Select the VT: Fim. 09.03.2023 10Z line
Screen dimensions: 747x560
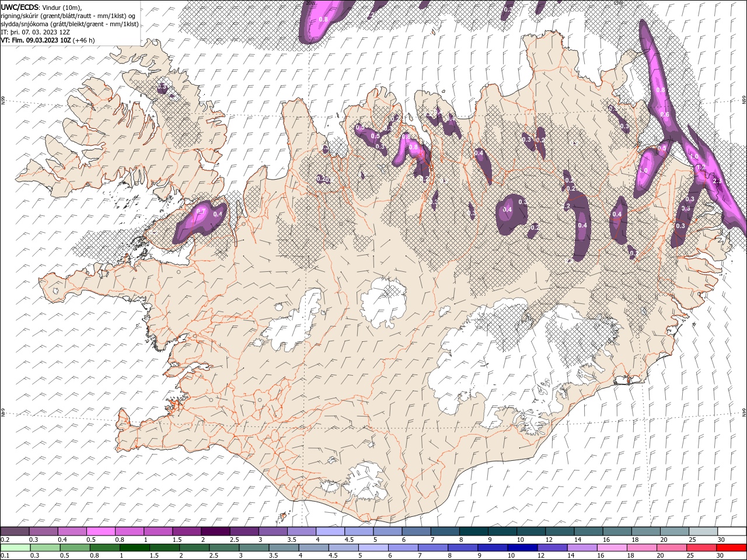coord(47,40)
